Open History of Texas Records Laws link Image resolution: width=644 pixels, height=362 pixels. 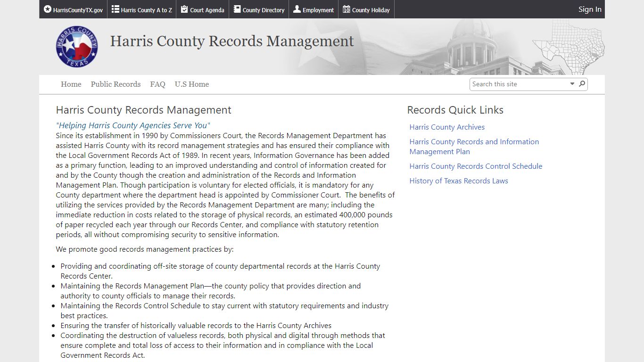click(x=459, y=181)
